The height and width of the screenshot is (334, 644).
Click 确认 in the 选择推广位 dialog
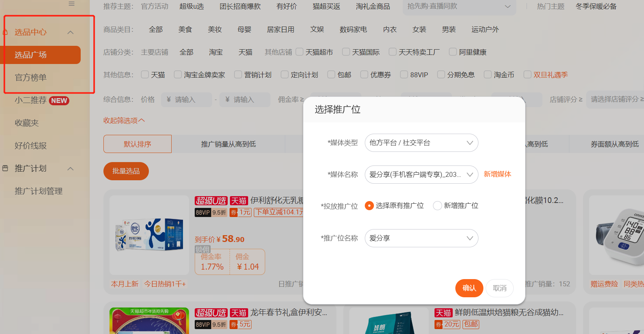click(469, 288)
